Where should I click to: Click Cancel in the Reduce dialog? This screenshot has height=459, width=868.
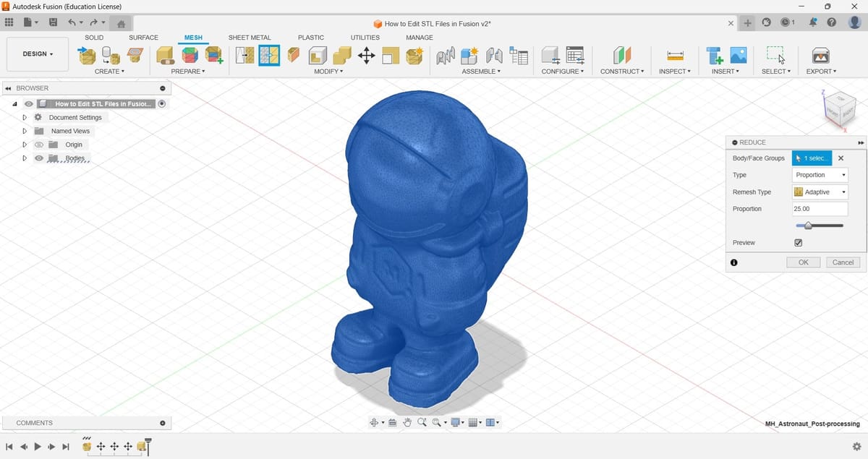(843, 262)
